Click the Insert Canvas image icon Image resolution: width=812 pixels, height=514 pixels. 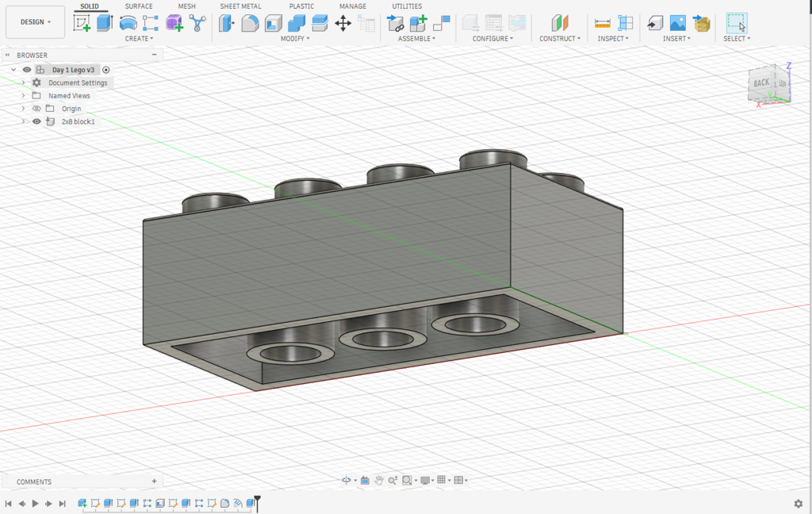point(678,23)
